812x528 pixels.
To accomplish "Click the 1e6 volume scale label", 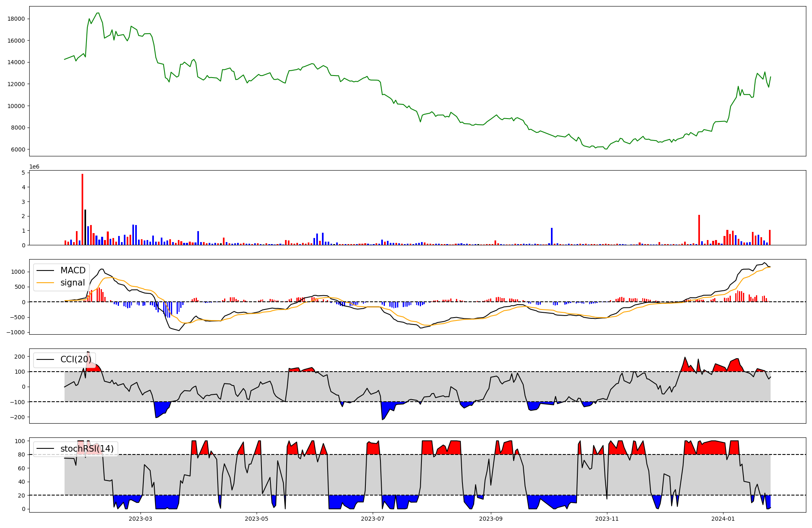I will click(34, 167).
